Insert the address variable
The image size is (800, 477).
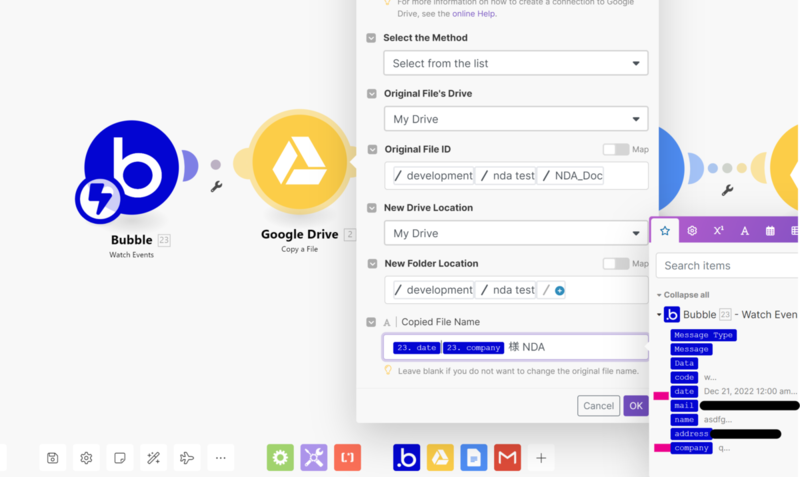click(691, 434)
